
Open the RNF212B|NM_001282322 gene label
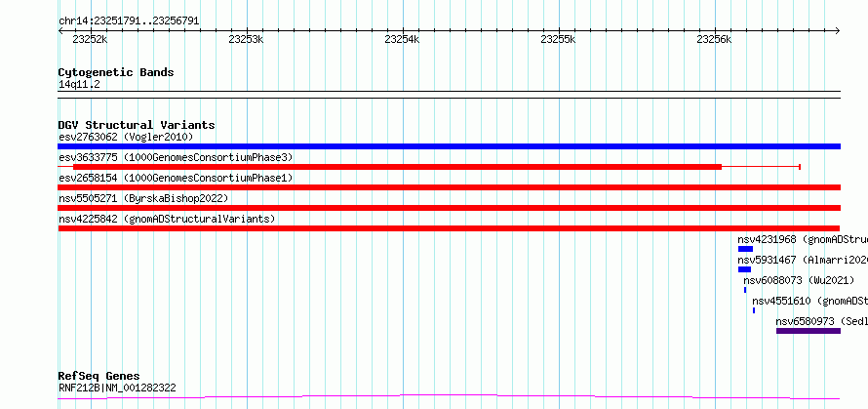click(117, 388)
